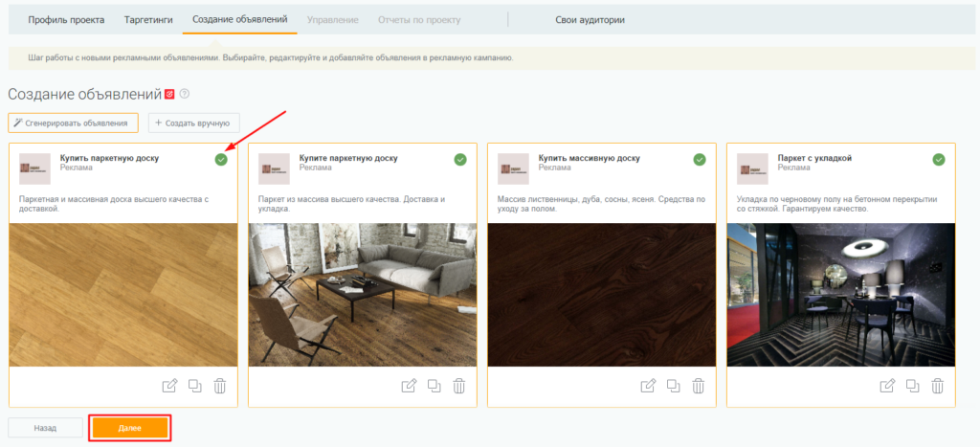Toggle green checkmark on 'Купить паркетную доску'
Screen dimensions: 980x447
click(221, 159)
